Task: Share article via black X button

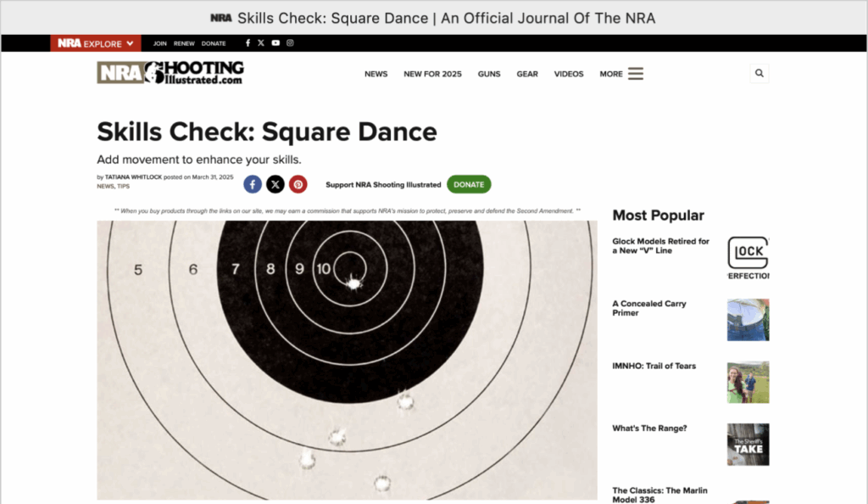Action: (275, 184)
